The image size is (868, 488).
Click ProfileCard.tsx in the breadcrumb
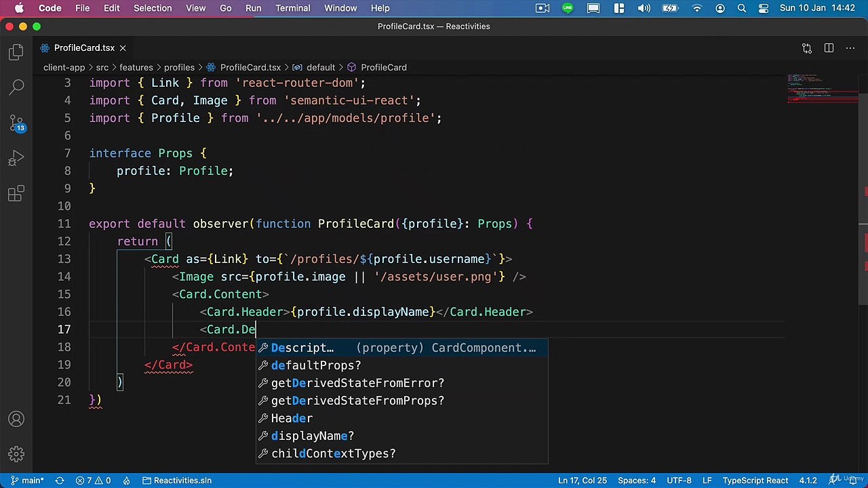pos(250,67)
